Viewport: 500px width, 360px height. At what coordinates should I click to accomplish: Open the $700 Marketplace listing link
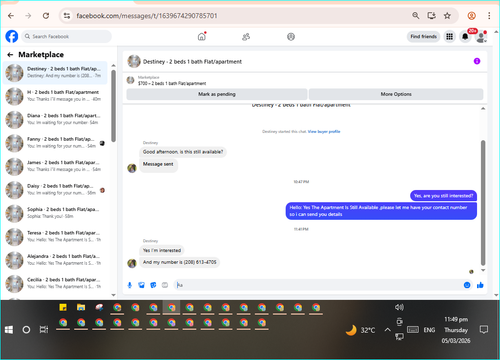[x=172, y=83]
